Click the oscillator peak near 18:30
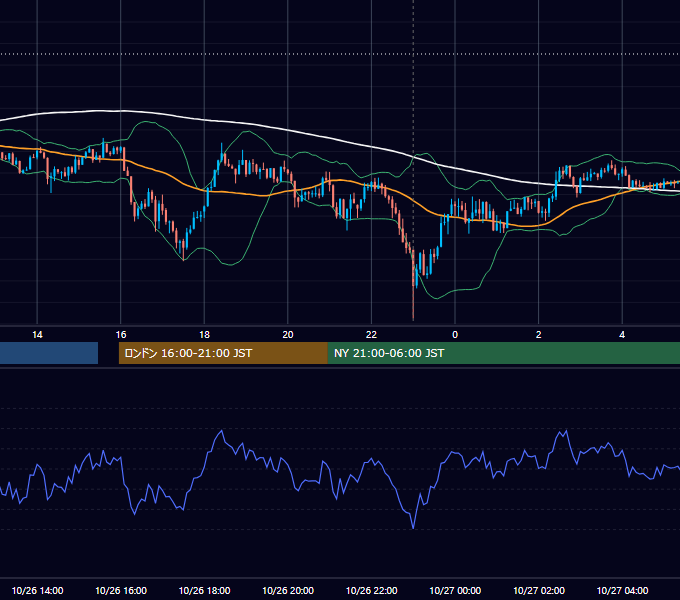Viewport: 680px width, 600px height. [222, 431]
